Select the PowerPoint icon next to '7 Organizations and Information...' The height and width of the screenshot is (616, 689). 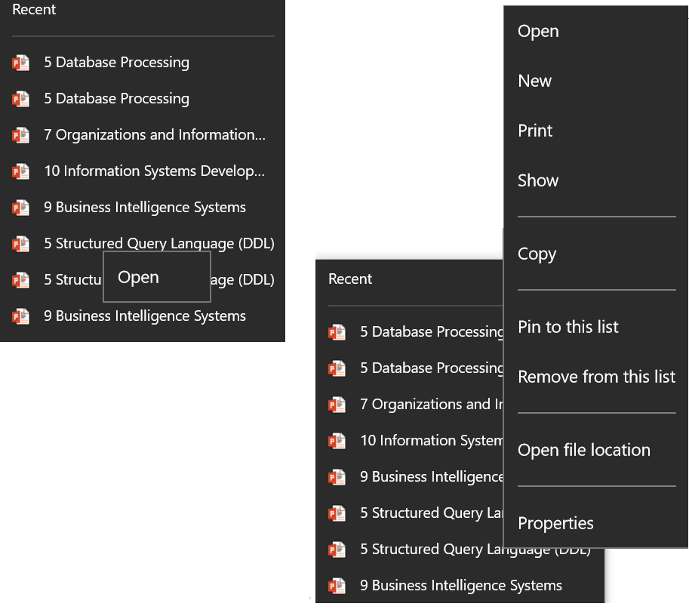(20, 134)
